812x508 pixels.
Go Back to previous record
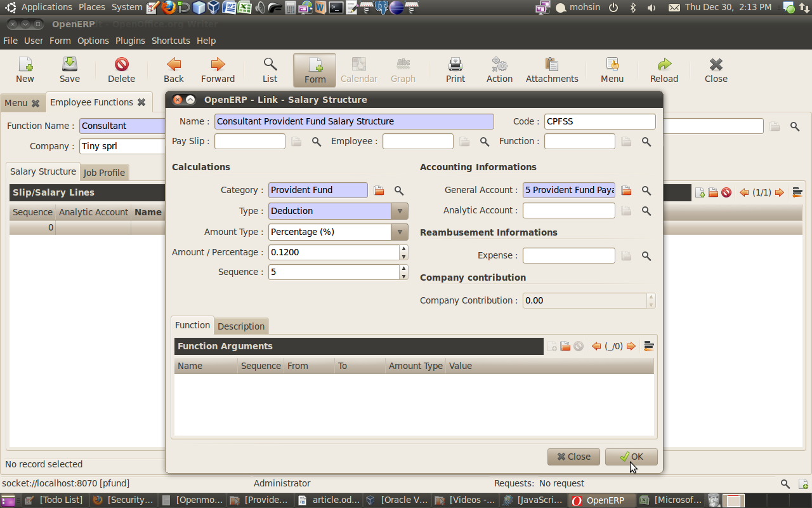pos(174,70)
